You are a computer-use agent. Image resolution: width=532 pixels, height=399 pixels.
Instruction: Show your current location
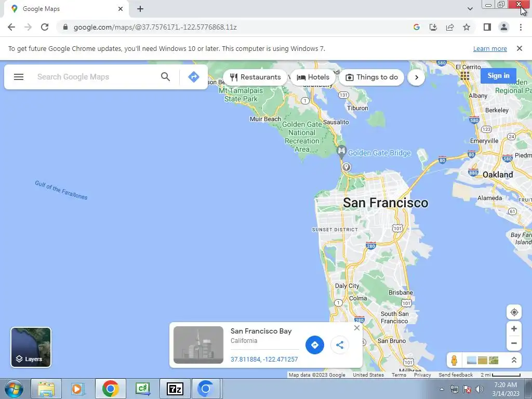[514, 312]
